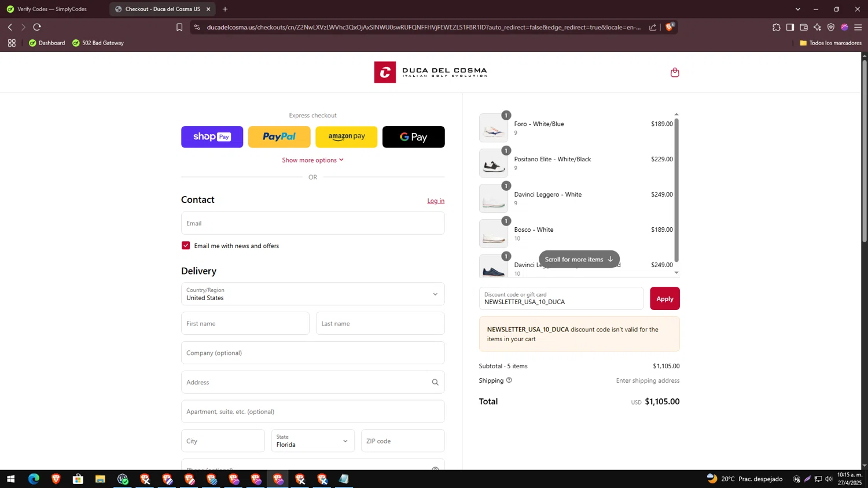868x488 pixels.
Task: Click the magnifier icon in Address field
Action: 435,382
